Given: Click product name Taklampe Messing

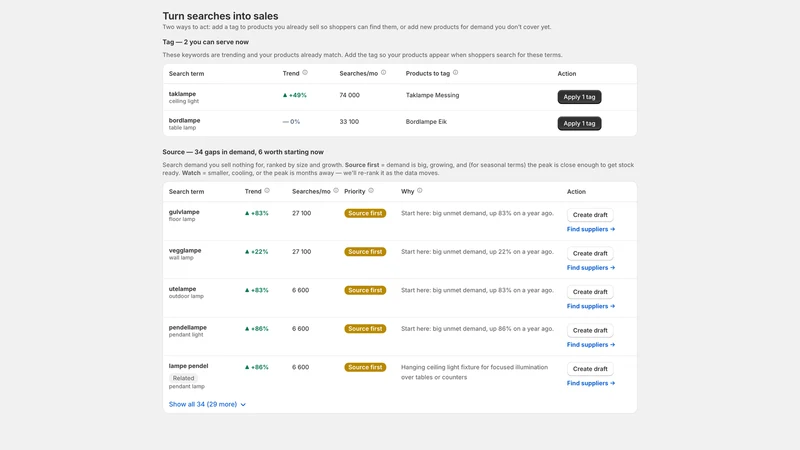Looking at the screenshot, I should point(432,95).
